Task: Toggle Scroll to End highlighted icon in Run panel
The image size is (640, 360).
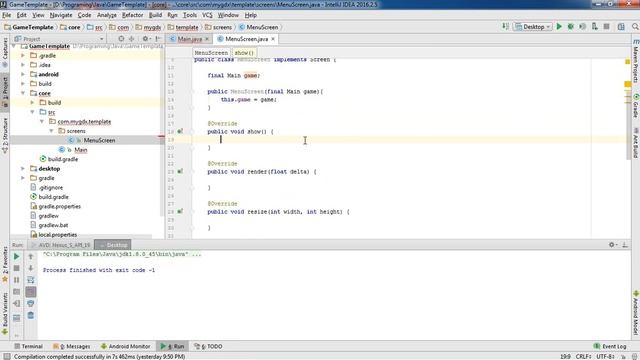Action: [x=31, y=292]
